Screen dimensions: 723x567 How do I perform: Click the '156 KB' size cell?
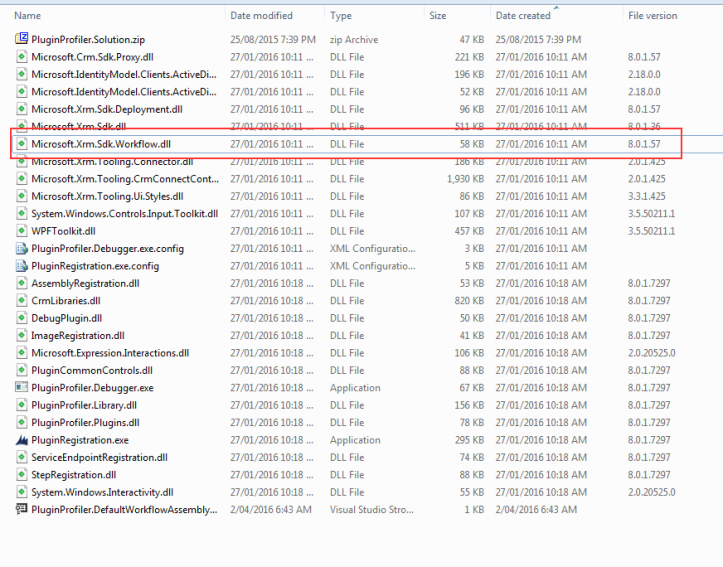(469, 405)
